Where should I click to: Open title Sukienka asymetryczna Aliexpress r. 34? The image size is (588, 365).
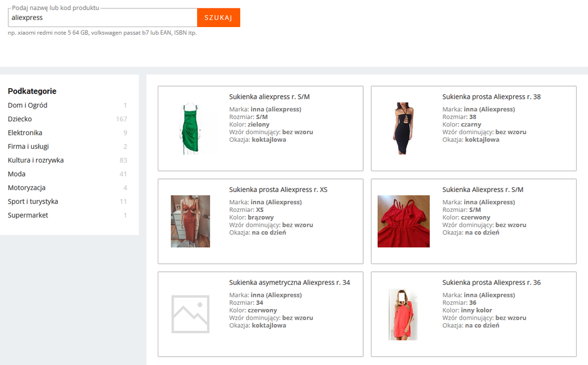point(289,283)
